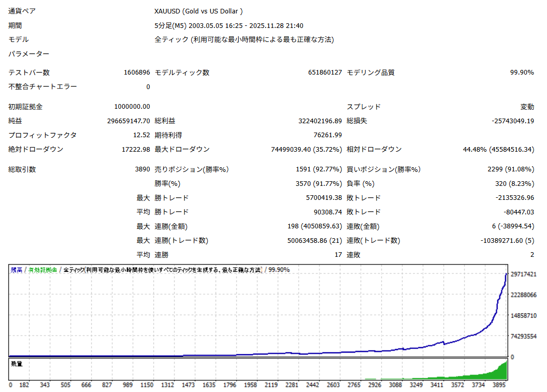The height and width of the screenshot is (392, 547).
Task: Click the green 有効証拠金 equity legend label
Action: click(43, 270)
